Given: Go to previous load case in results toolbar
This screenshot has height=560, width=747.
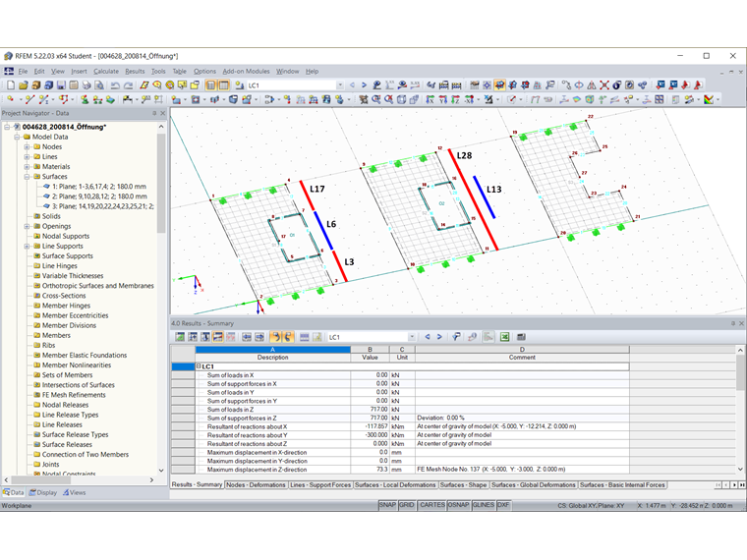Looking at the screenshot, I should (x=428, y=337).
